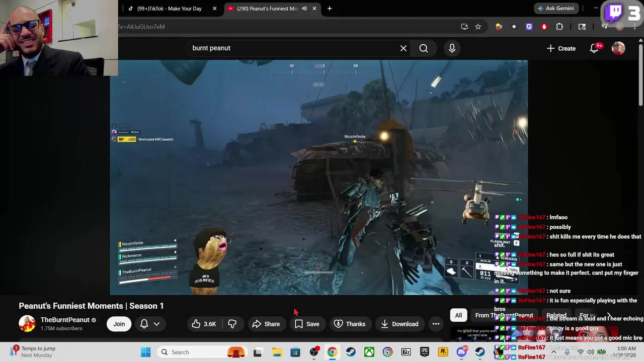Join TheBurntPeanut channel membership

pyautogui.click(x=119, y=324)
